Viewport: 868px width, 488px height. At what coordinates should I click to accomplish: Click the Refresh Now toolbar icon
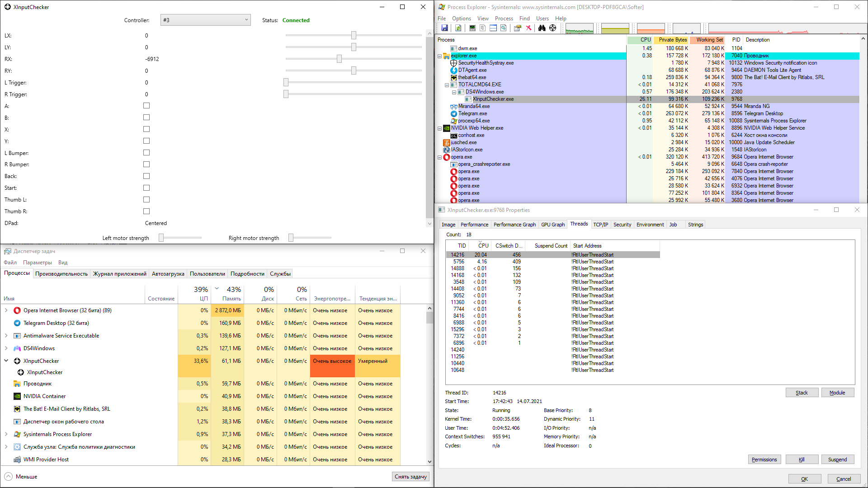[458, 28]
